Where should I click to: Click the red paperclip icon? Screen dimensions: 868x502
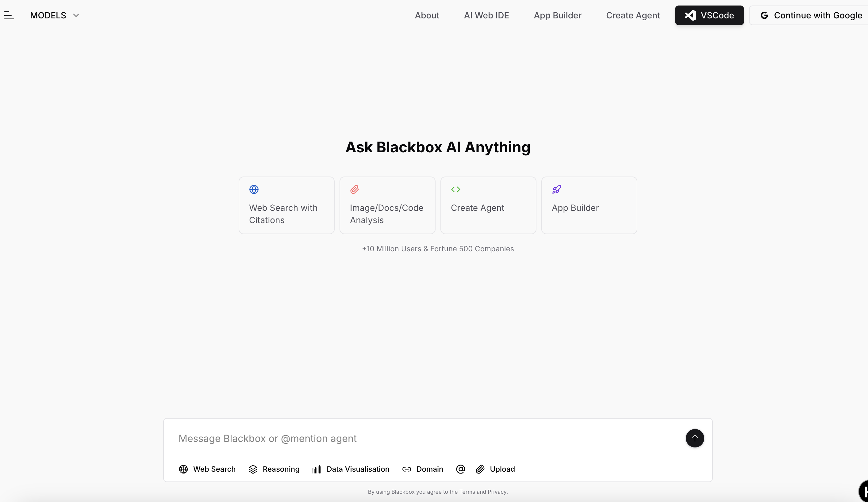[355, 189]
